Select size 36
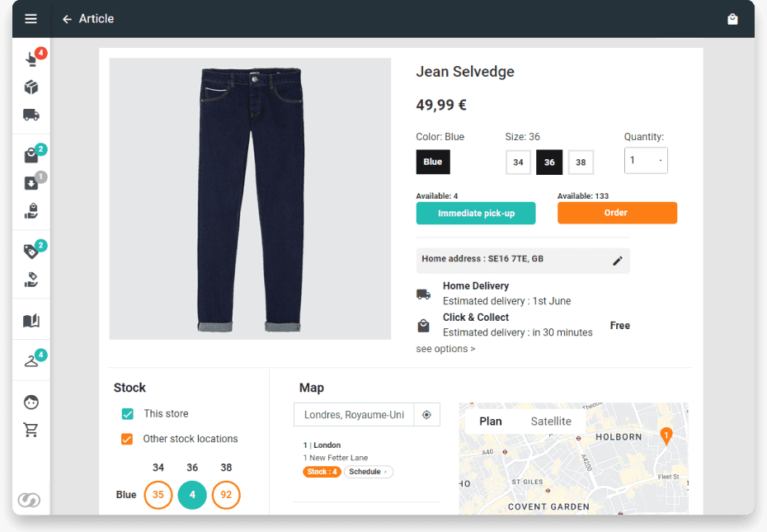The width and height of the screenshot is (767, 532). pos(549,162)
